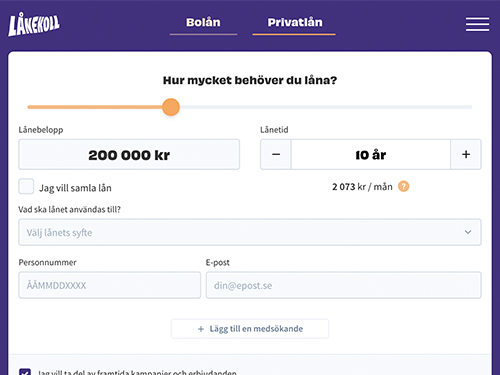Click the 200 000 kr loan amount field

pyautogui.click(x=129, y=155)
